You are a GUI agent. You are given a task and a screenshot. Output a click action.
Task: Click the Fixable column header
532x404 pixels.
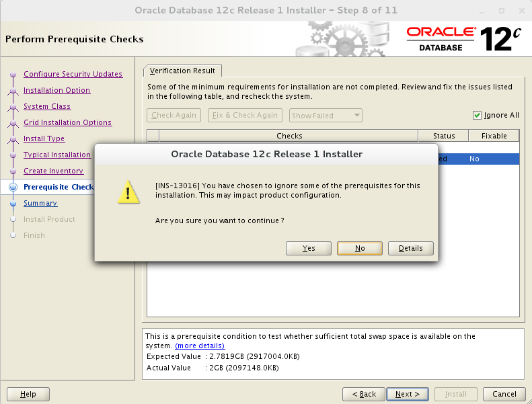click(494, 136)
